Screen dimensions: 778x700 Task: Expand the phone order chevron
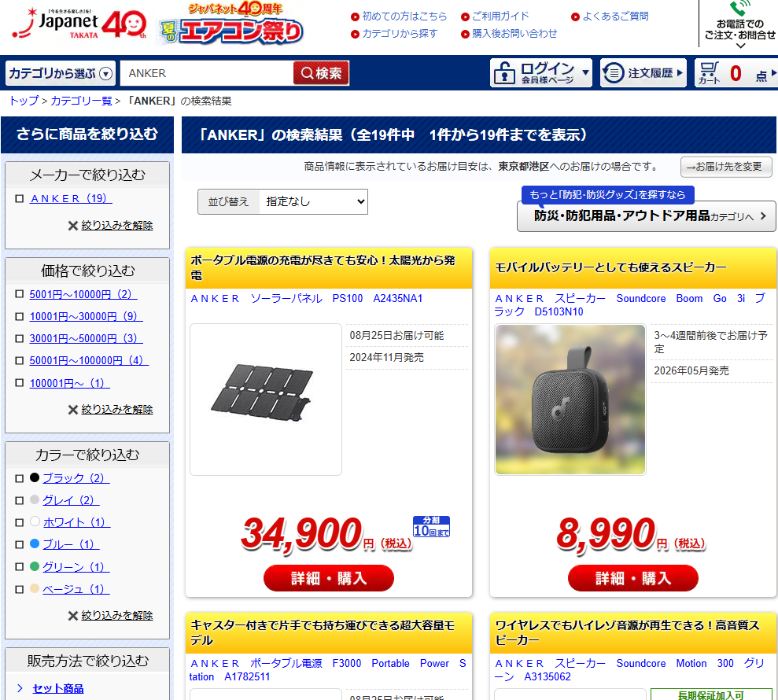click(x=740, y=46)
